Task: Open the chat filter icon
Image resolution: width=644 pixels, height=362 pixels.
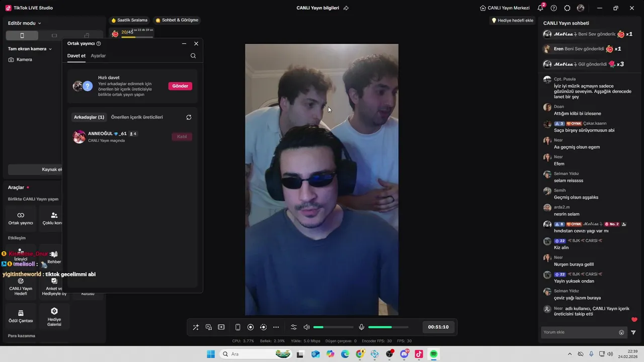Action: 633,332
